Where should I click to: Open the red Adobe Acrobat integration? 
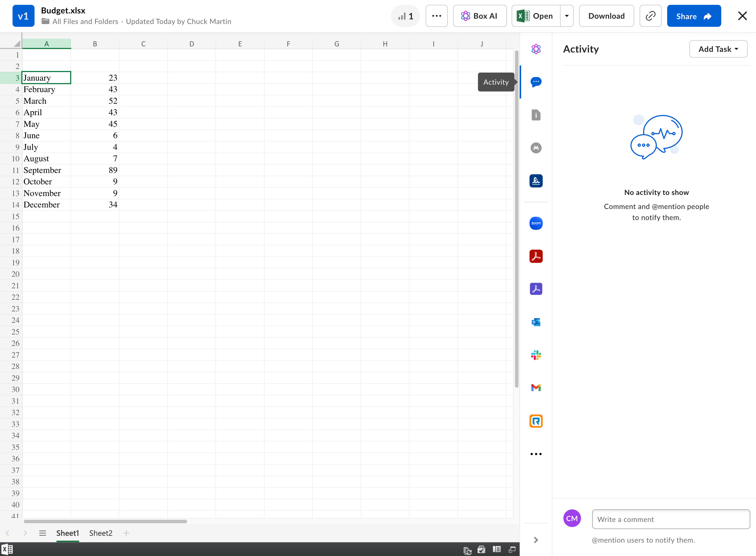pyautogui.click(x=536, y=256)
